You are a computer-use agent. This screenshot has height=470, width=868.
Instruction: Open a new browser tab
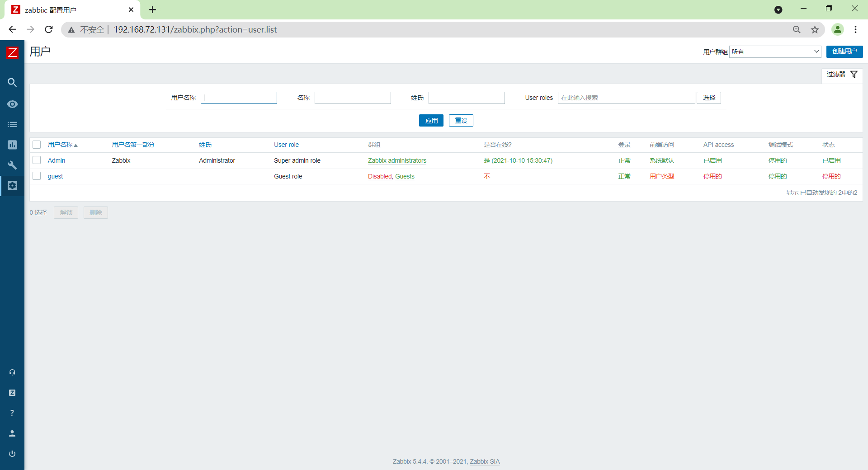click(153, 9)
